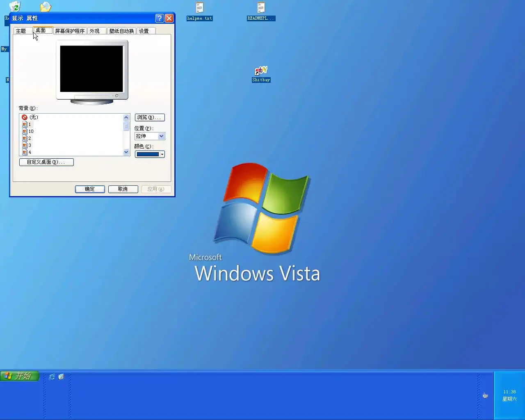The height and width of the screenshot is (420, 525).
Task: Click the system tray notification icon
Action: pyautogui.click(x=485, y=396)
